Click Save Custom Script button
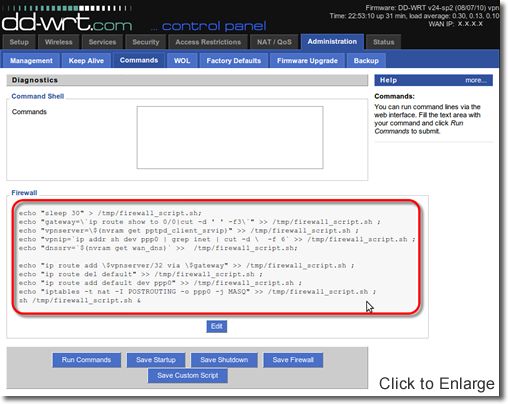The height and width of the screenshot is (404, 508). [x=188, y=376]
